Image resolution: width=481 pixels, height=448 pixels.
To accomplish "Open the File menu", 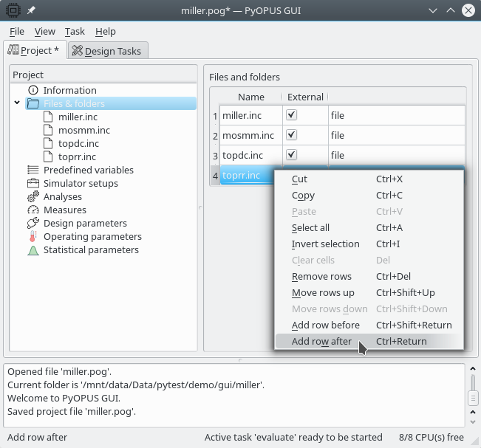I will click(x=17, y=32).
